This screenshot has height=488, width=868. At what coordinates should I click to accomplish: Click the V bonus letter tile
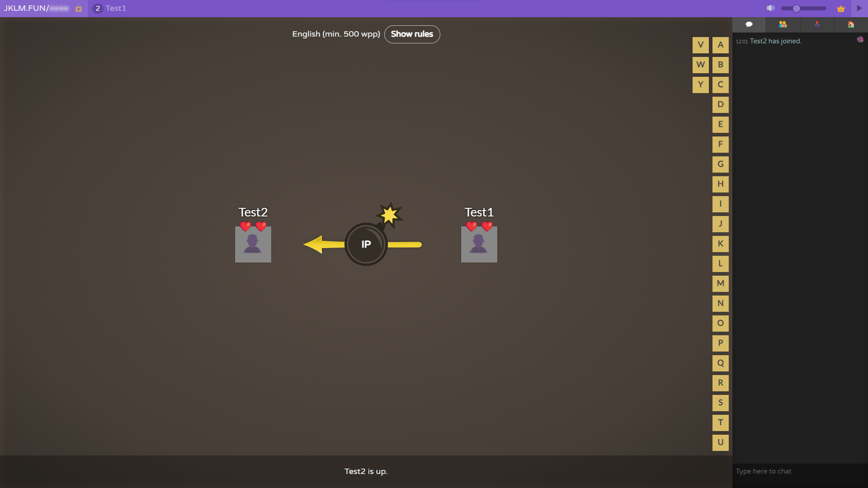[x=700, y=45]
